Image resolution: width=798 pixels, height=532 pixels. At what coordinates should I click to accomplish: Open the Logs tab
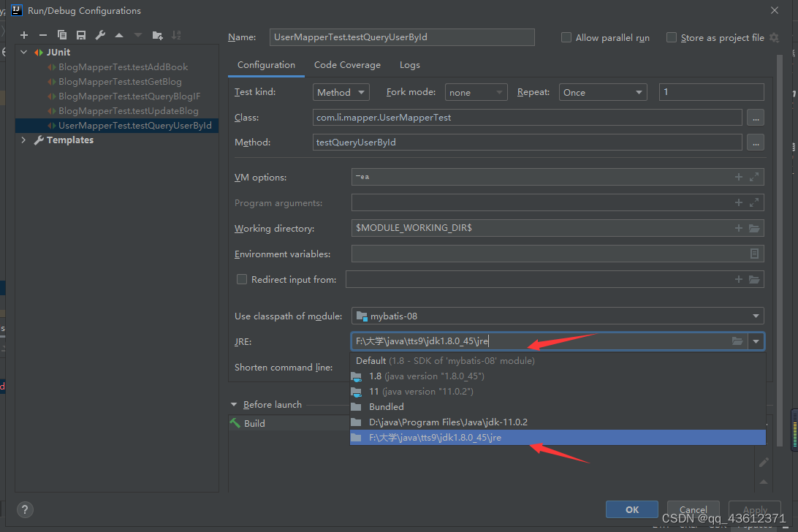[409, 64]
